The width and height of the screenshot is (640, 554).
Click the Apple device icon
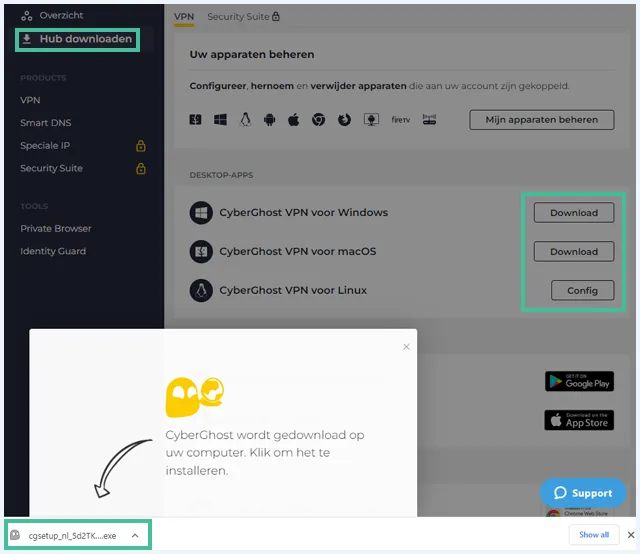point(293,120)
